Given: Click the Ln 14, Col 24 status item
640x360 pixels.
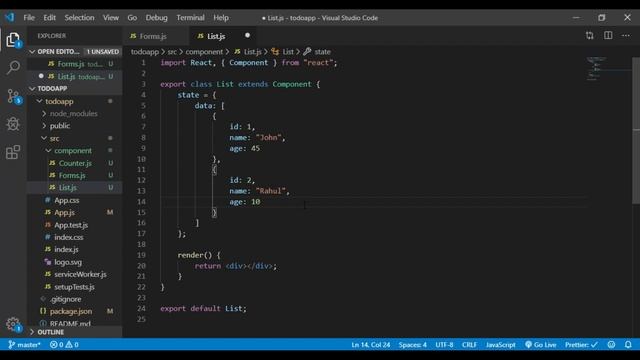Looking at the screenshot, I should [x=371, y=344].
